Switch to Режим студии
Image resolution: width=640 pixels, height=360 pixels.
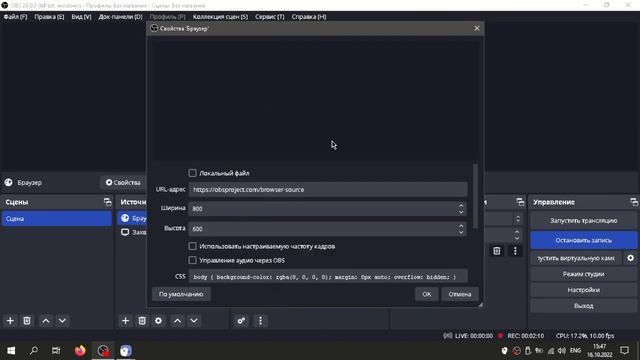[584, 274]
